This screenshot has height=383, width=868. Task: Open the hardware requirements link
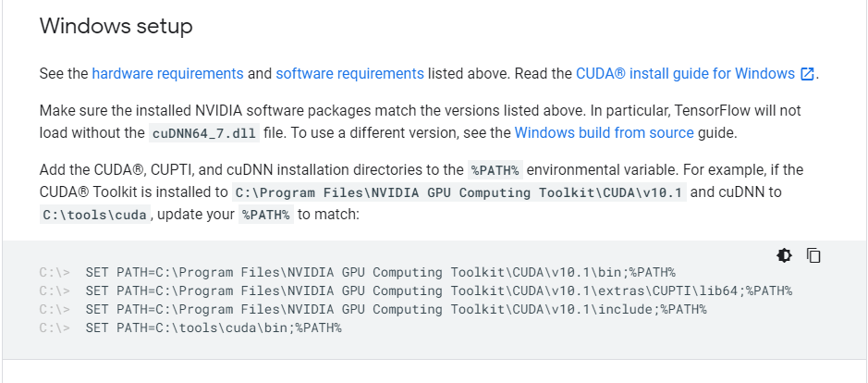(x=167, y=74)
